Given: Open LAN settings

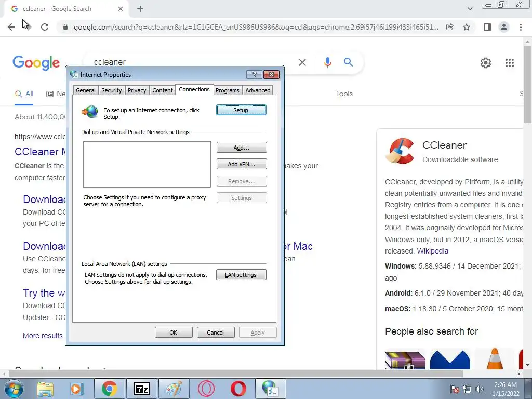Looking at the screenshot, I should 241,275.
